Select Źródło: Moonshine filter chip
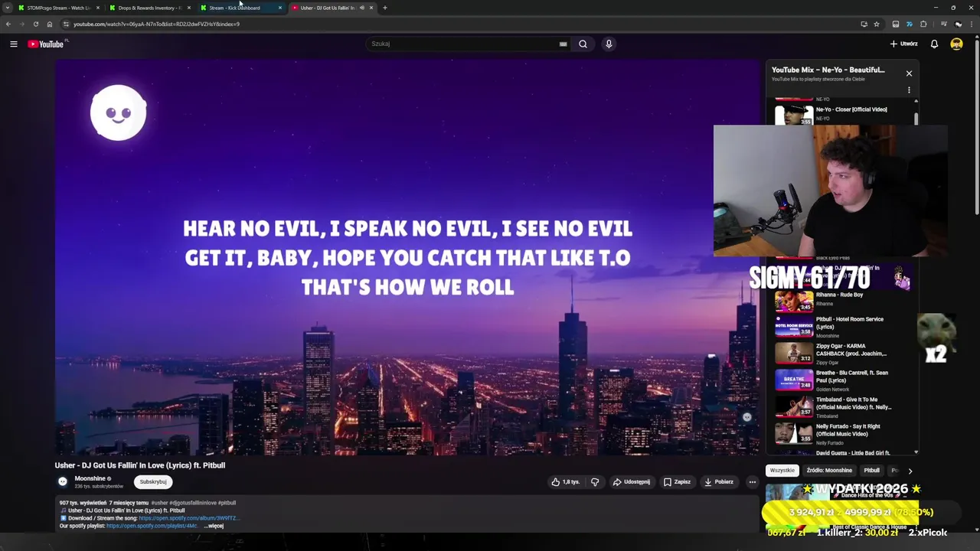Image resolution: width=980 pixels, height=551 pixels. coord(829,471)
